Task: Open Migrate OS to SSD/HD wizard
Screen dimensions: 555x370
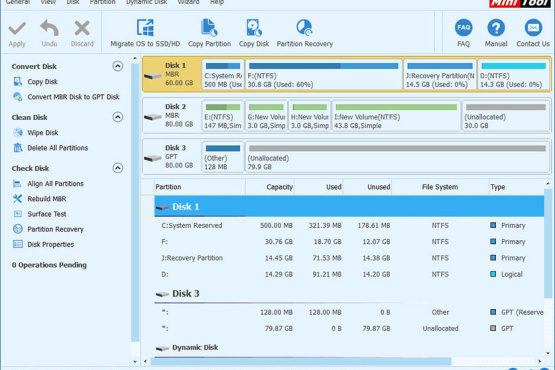Action: (x=145, y=33)
